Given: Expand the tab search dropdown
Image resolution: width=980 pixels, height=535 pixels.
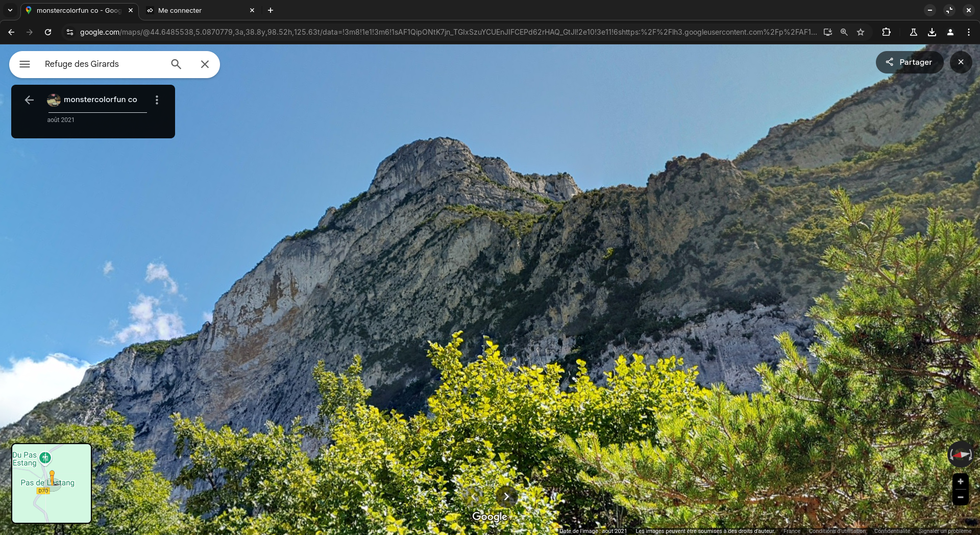Looking at the screenshot, I should coord(10,10).
